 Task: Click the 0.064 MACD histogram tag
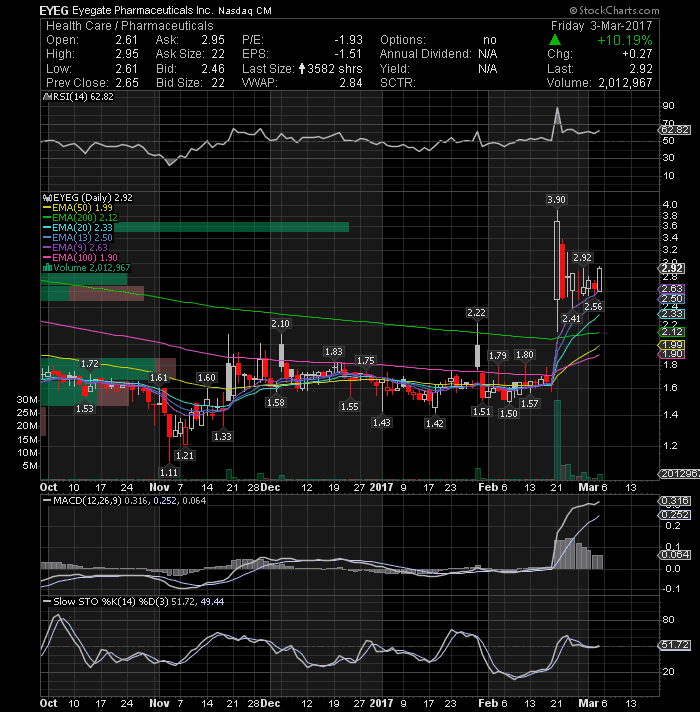tap(675, 554)
